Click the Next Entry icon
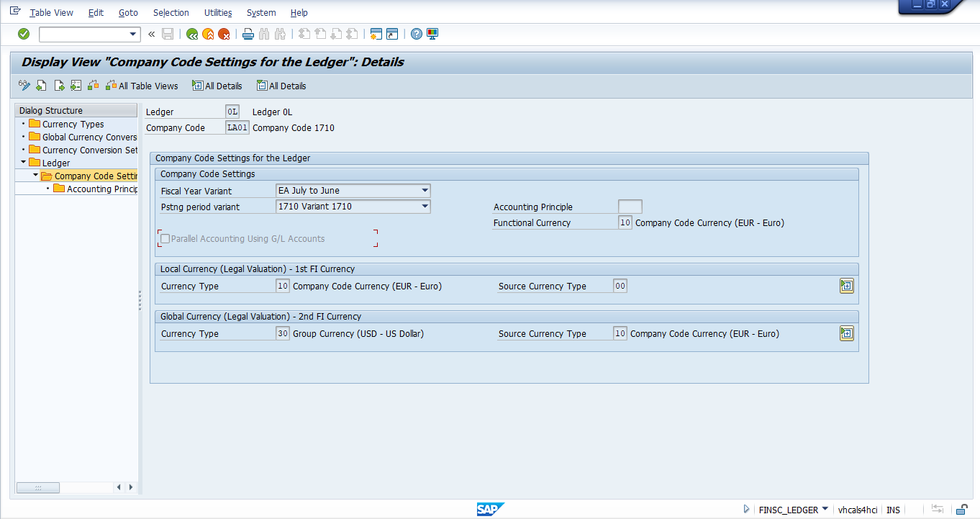 (59, 86)
